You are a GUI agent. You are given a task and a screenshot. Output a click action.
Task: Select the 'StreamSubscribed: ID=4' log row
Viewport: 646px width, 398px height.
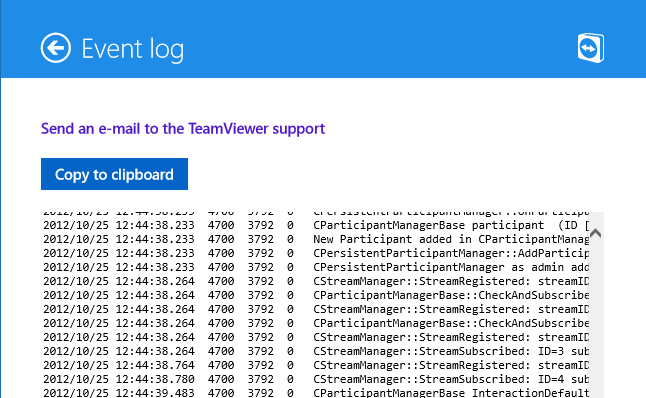(x=316, y=379)
